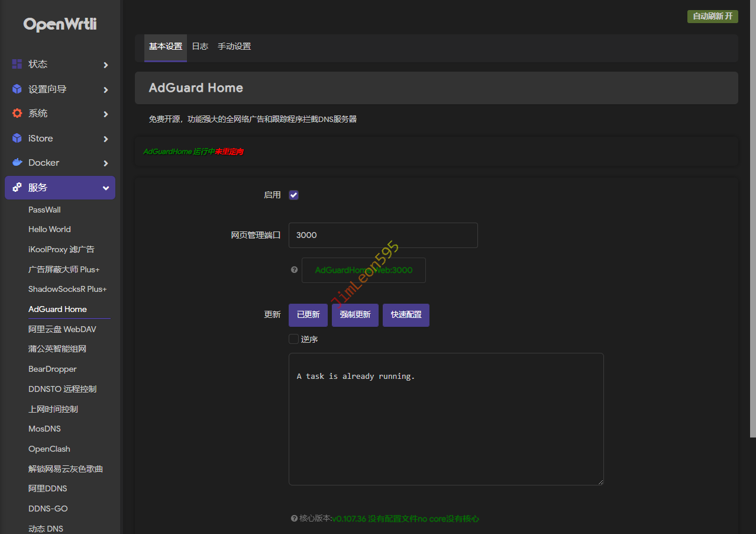The height and width of the screenshot is (534, 756).
Task: Toggle the 自动刷新 开 auto-refresh badge
Action: (x=712, y=16)
